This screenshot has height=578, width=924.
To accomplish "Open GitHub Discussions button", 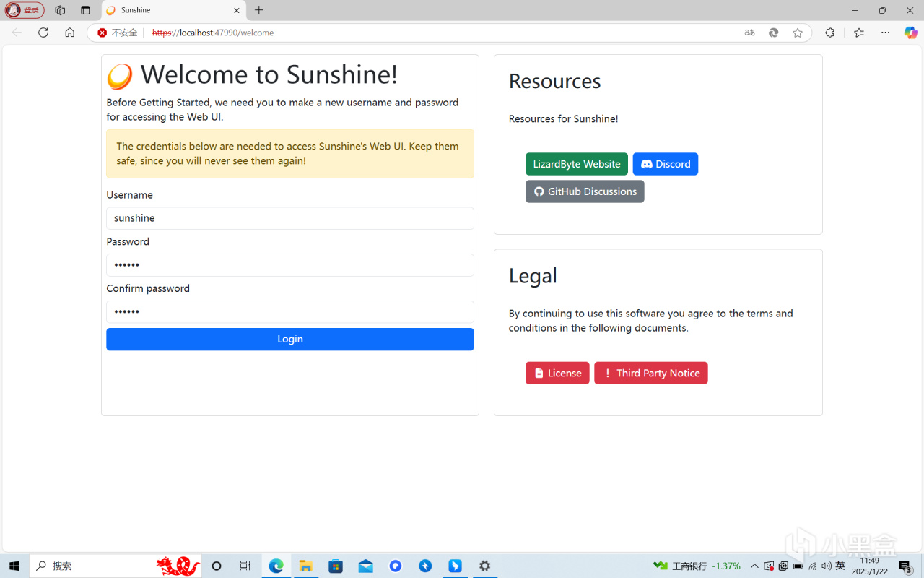I will click(585, 191).
